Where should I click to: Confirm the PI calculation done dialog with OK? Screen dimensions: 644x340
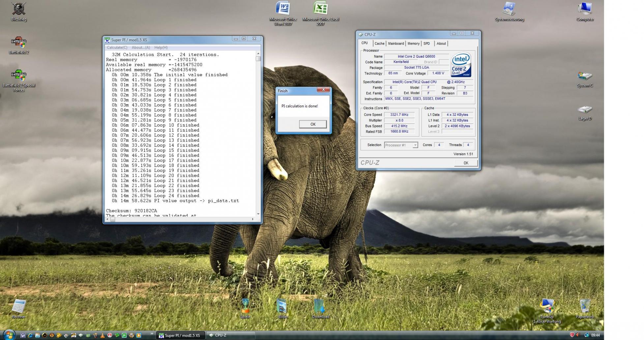click(313, 124)
